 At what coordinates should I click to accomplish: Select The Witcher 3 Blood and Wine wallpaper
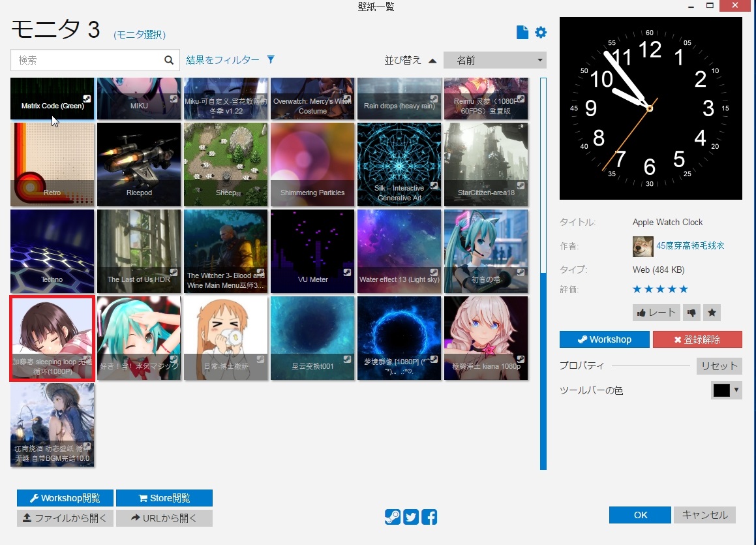coord(226,251)
